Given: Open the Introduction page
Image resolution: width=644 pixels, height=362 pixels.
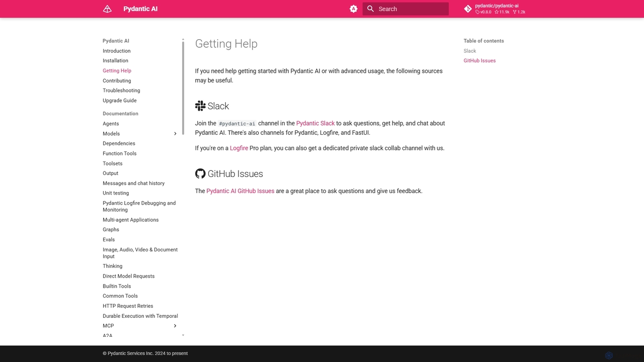Looking at the screenshot, I should coord(117,51).
